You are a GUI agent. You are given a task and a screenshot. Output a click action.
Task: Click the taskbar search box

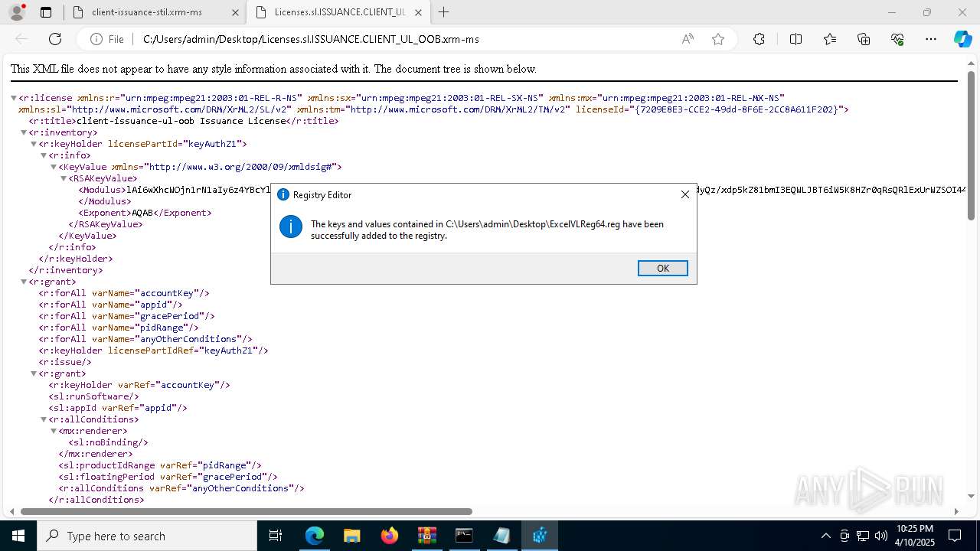(x=147, y=536)
